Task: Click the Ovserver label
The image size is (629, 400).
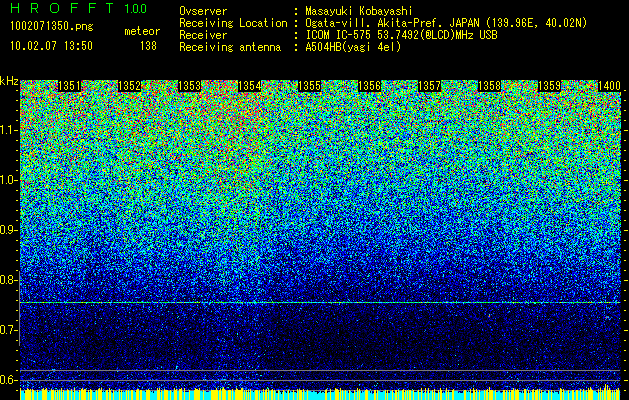Action: coord(203,11)
